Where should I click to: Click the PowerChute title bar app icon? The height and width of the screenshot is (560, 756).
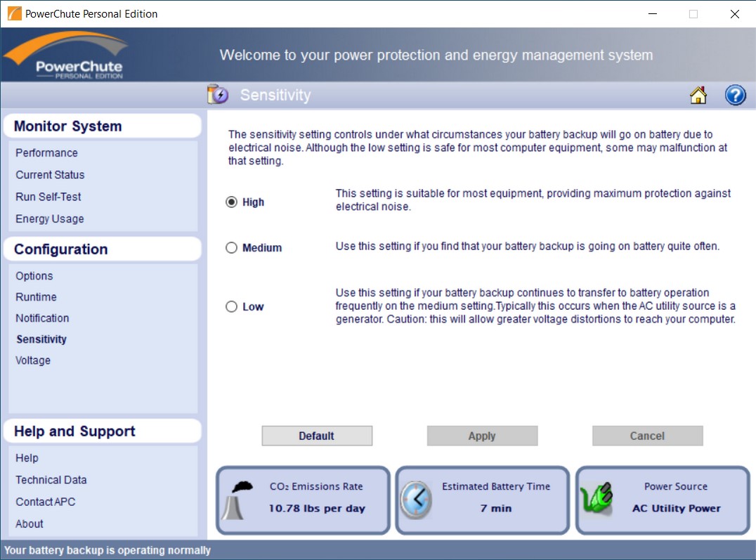[15, 13]
